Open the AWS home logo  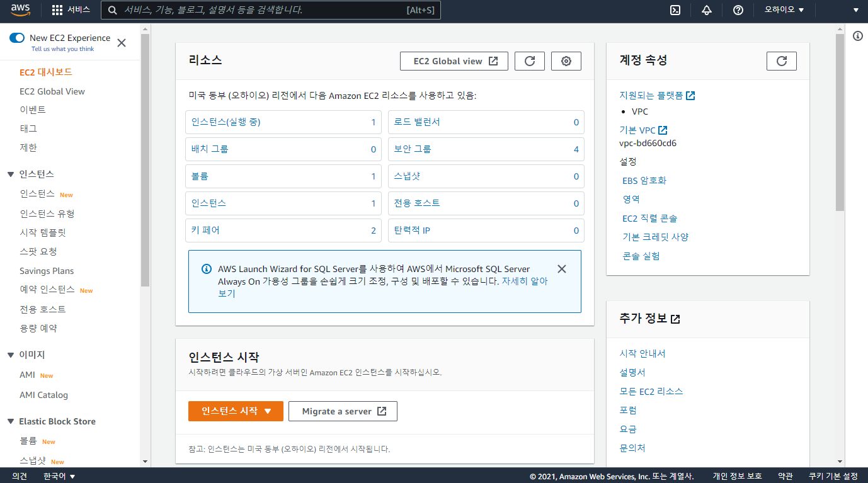coord(20,9)
